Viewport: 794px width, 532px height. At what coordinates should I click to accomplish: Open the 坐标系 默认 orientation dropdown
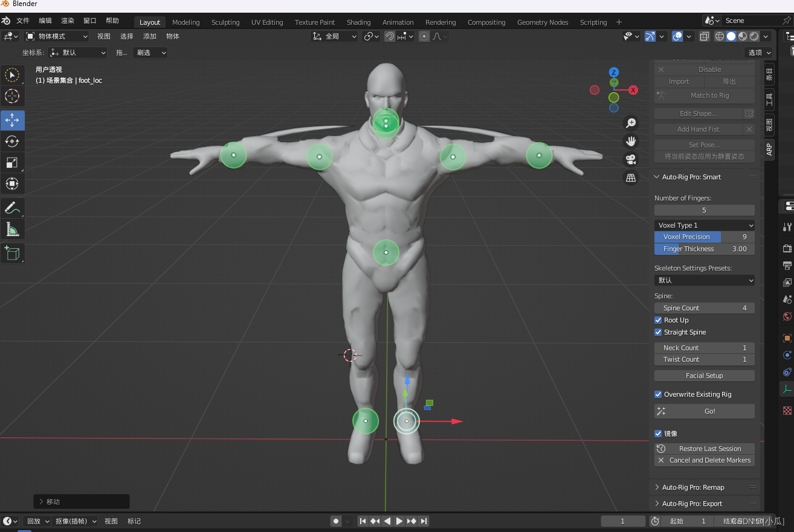(x=78, y=53)
